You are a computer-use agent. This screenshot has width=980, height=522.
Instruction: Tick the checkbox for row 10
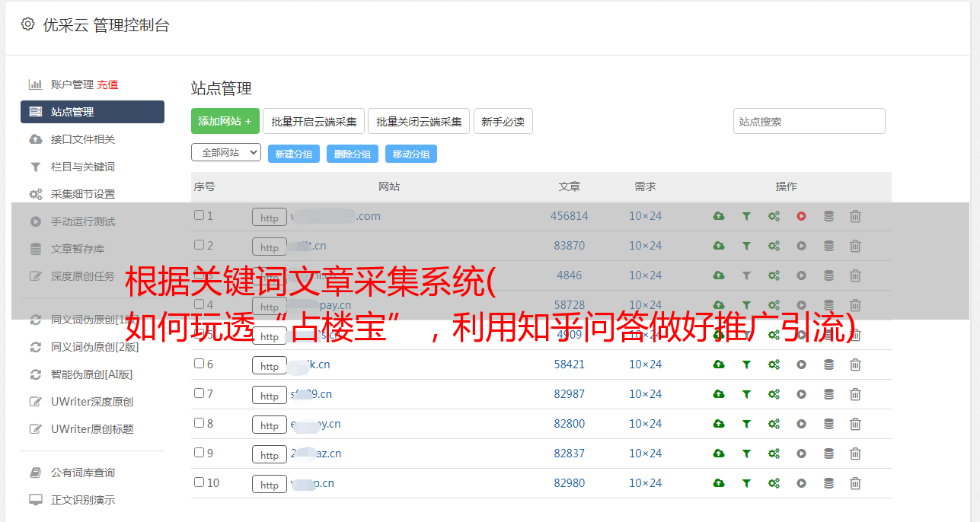pos(199,482)
